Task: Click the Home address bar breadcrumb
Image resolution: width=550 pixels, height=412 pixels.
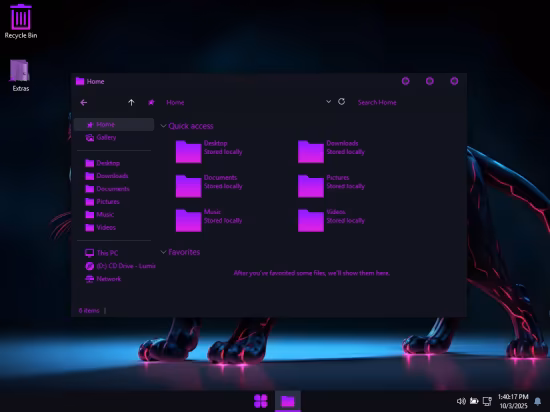Action: coord(175,102)
